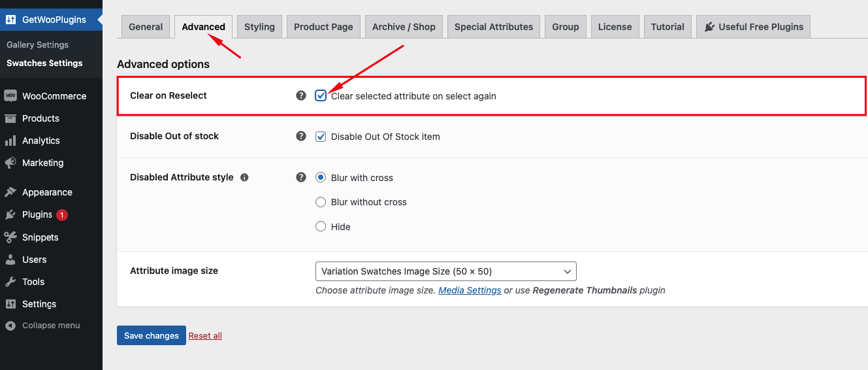Open the Analytics menu item
Screen dimensions: 868x370
click(51, 141)
